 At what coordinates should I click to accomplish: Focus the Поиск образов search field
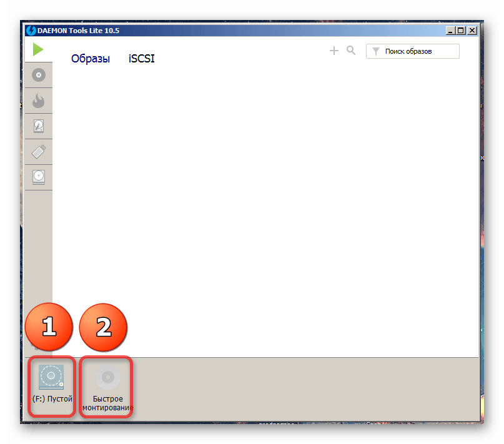(x=412, y=51)
